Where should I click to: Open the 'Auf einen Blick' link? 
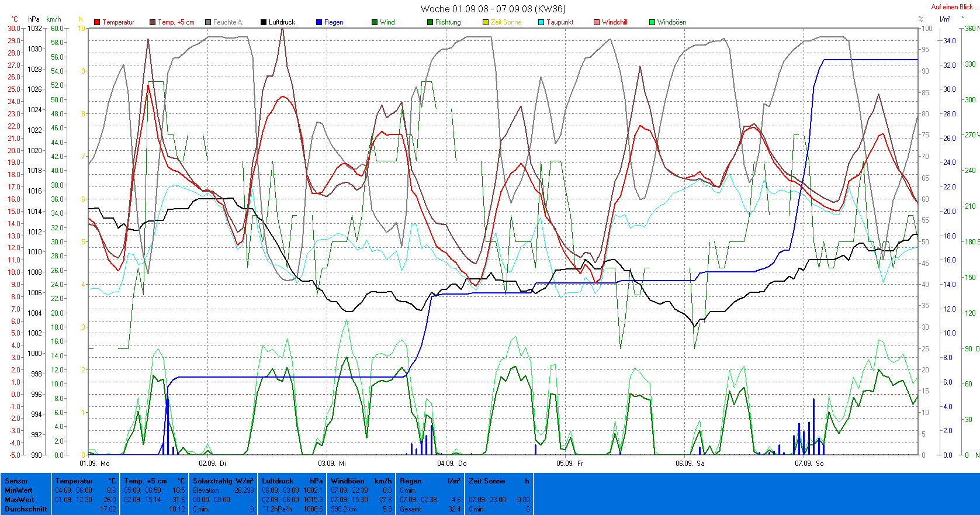coord(953,7)
